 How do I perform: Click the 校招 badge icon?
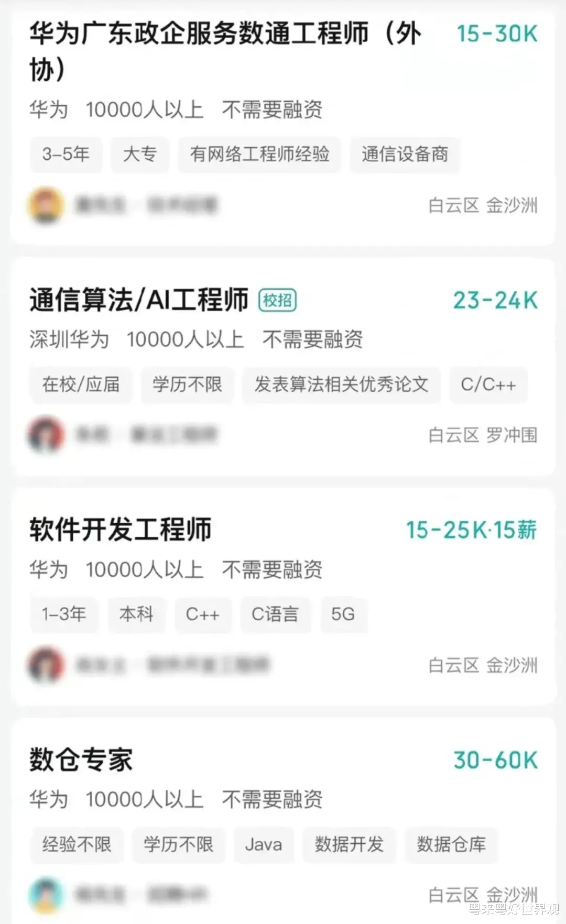[x=278, y=301]
